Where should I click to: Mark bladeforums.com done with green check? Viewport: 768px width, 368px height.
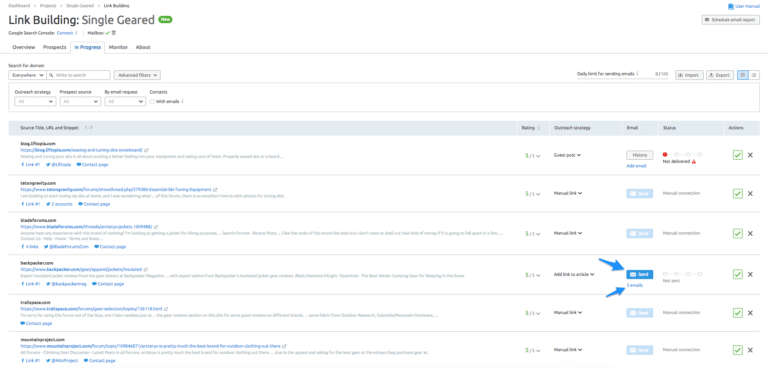pyautogui.click(x=738, y=233)
